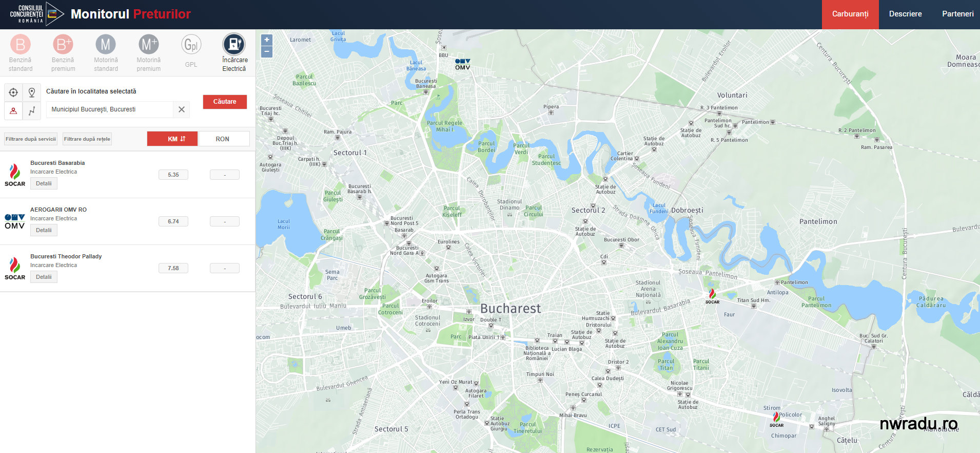Sort results by RON price
This screenshot has width=980, height=453.
(224, 139)
